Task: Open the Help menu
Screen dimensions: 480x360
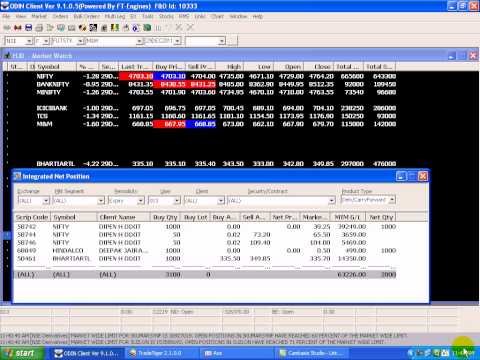Action: click(x=257, y=16)
